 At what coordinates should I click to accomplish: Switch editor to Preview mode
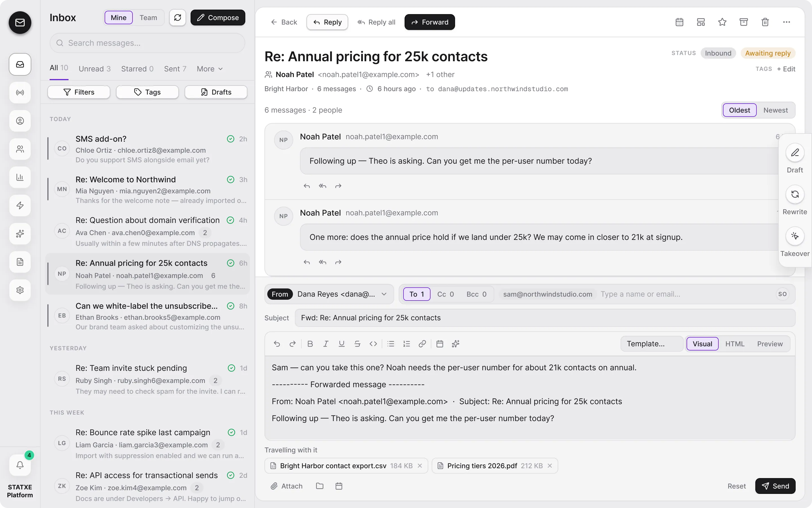tap(770, 344)
